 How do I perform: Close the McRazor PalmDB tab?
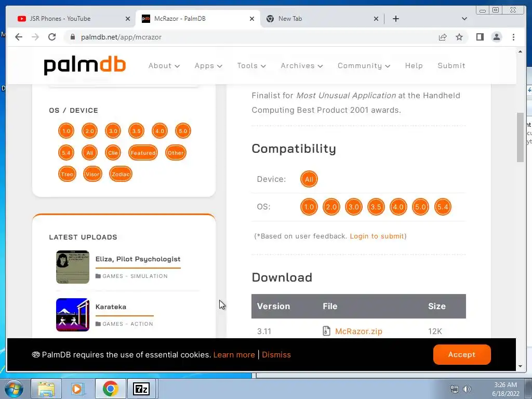pyautogui.click(x=252, y=19)
